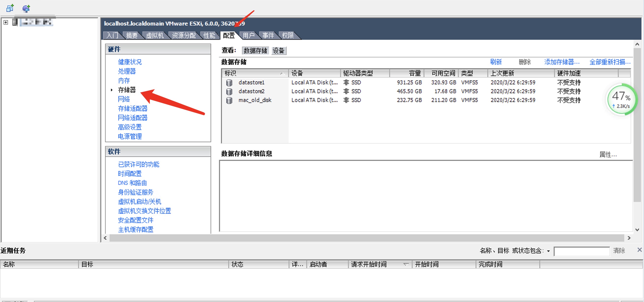Image resolution: width=644 pixels, height=302 pixels.
Task: Open 主机缓存配置 link
Action: pyautogui.click(x=135, y=229)
